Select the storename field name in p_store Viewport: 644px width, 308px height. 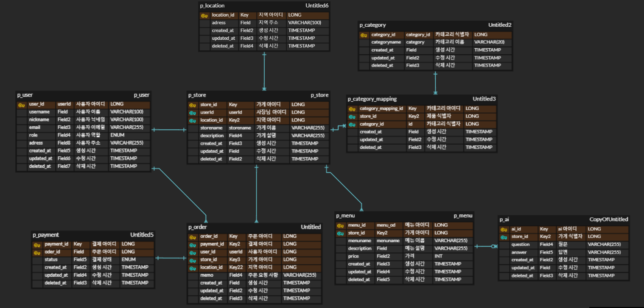pyautogui.click(x=211, y=128)
